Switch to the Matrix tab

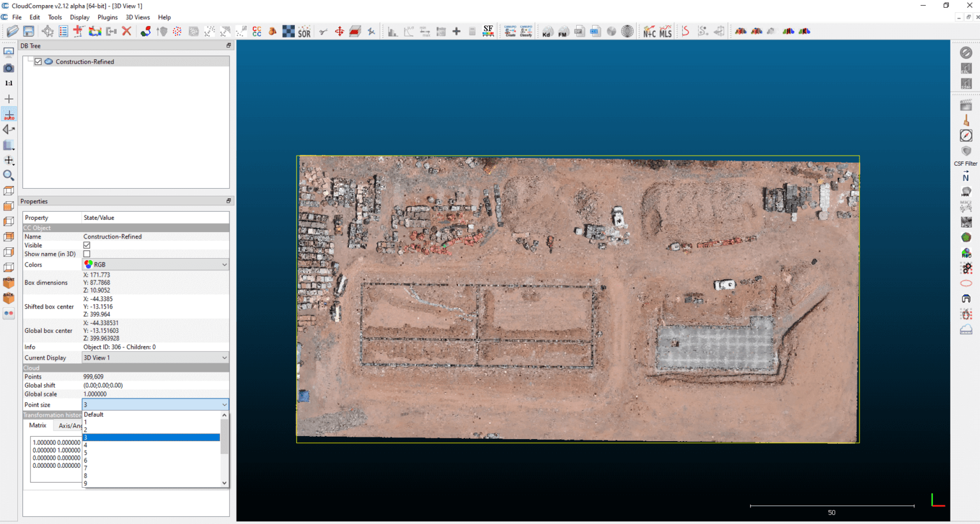[x=38, y=425]
